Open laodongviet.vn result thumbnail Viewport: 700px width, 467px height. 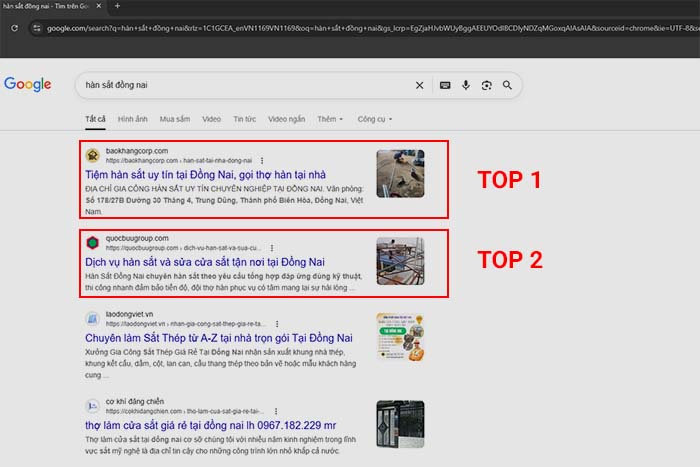[x=400, y=337]
